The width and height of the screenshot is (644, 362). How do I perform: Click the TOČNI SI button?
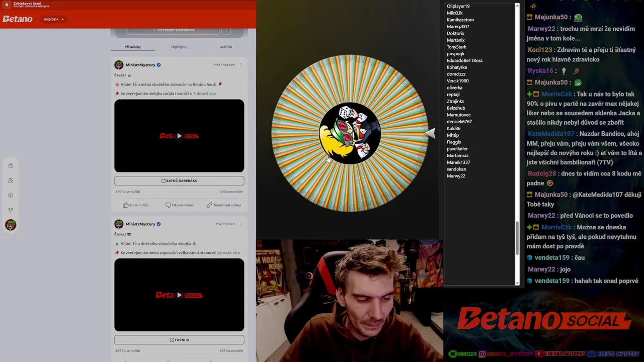tap(179, 339)
